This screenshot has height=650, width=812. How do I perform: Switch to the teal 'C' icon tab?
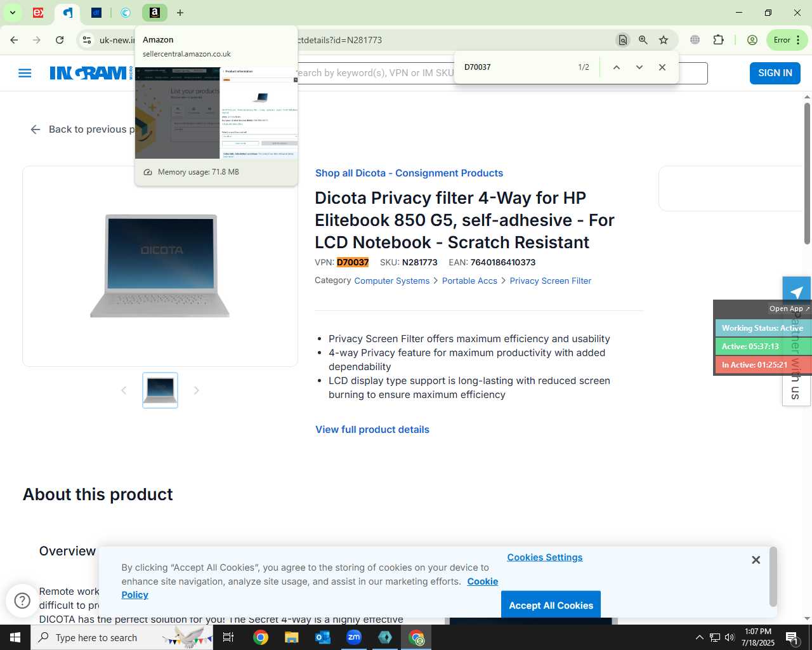tap(126, 13)
